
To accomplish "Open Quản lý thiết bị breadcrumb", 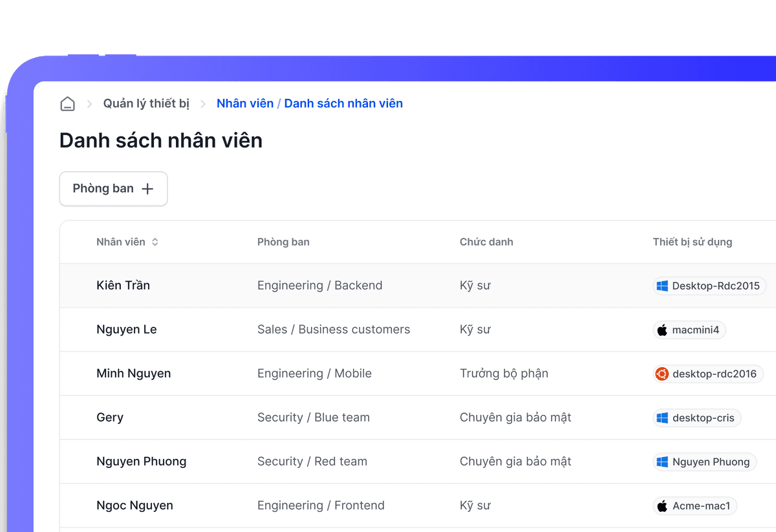I will pyautogui.click(x=146, y=103).
